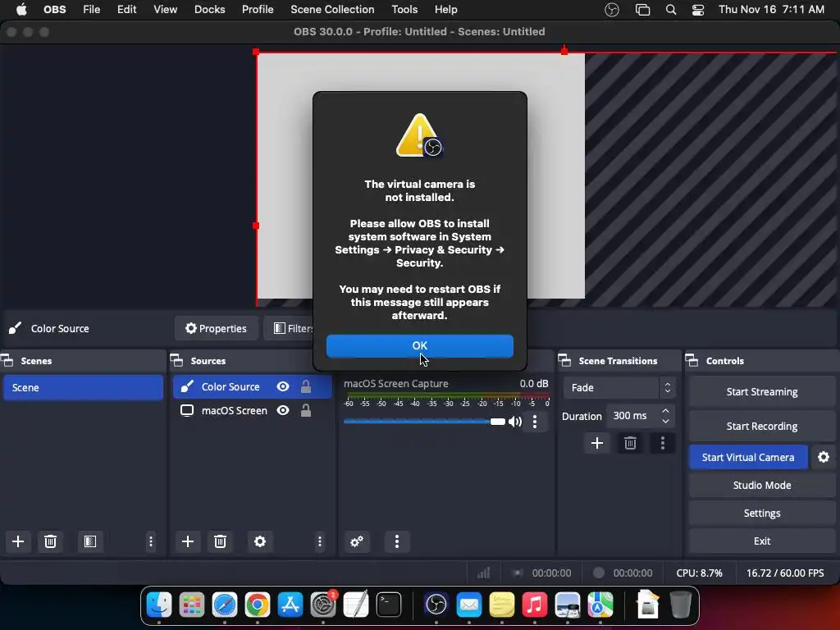The width and height of the screenshot is (840, 630).
Task: Open the View menu
Action: [x=165, y=10]
